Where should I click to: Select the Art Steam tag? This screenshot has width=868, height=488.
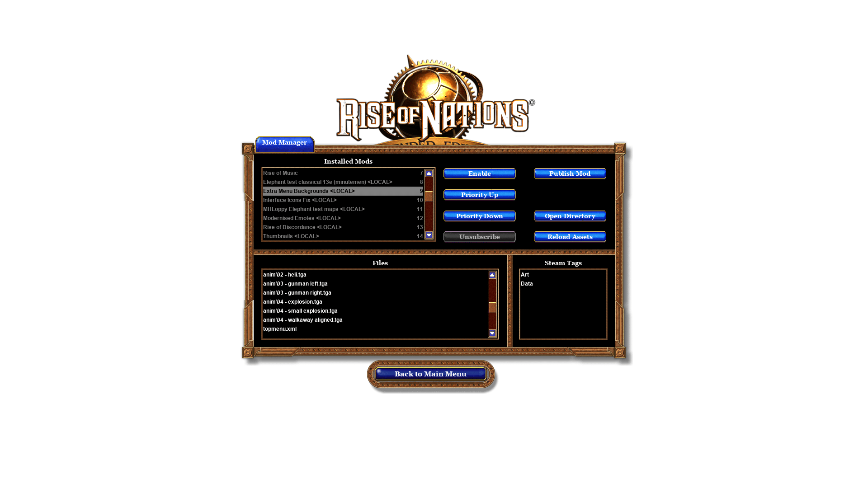tap(525, 274)
